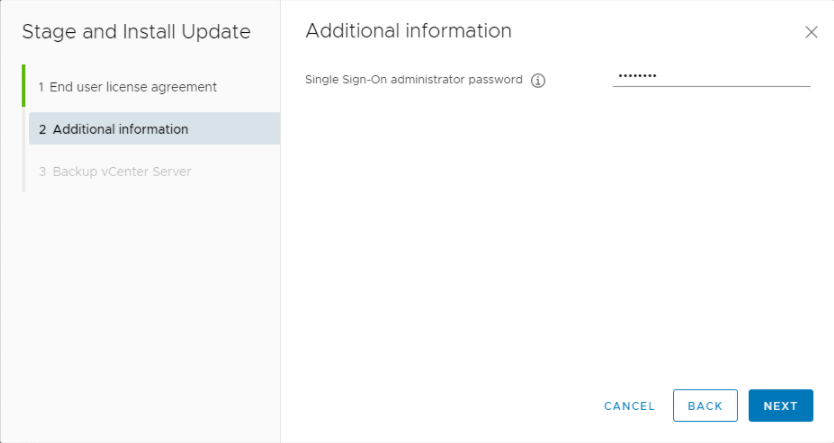Click the underline beneath the password field
This screenshot has height=443, width=834.
pos(711,86)
